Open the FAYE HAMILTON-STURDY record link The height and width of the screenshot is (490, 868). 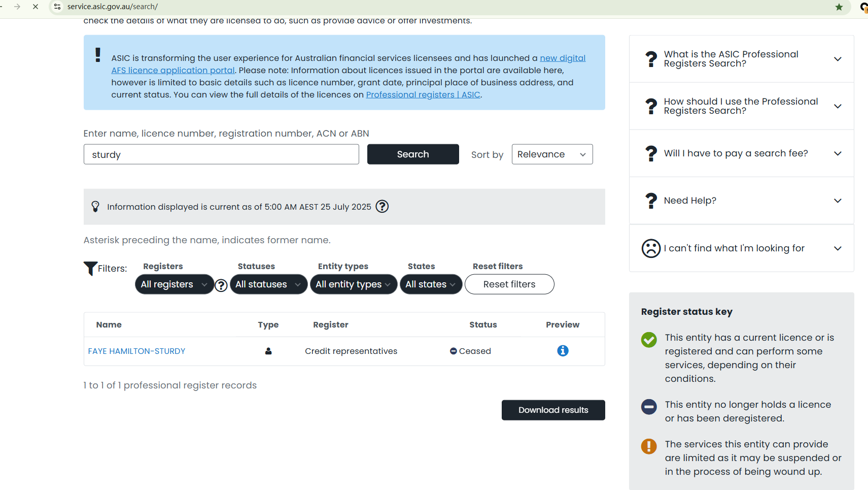point(136,351)
